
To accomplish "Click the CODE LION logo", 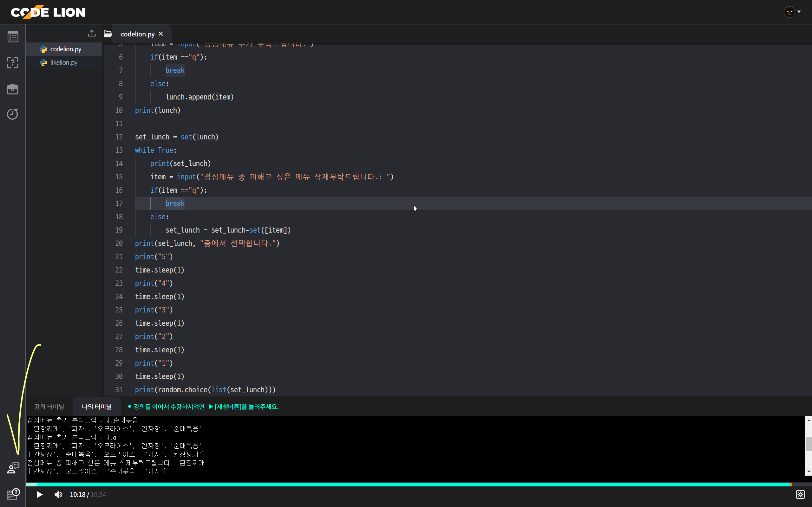I will (48, 12).
